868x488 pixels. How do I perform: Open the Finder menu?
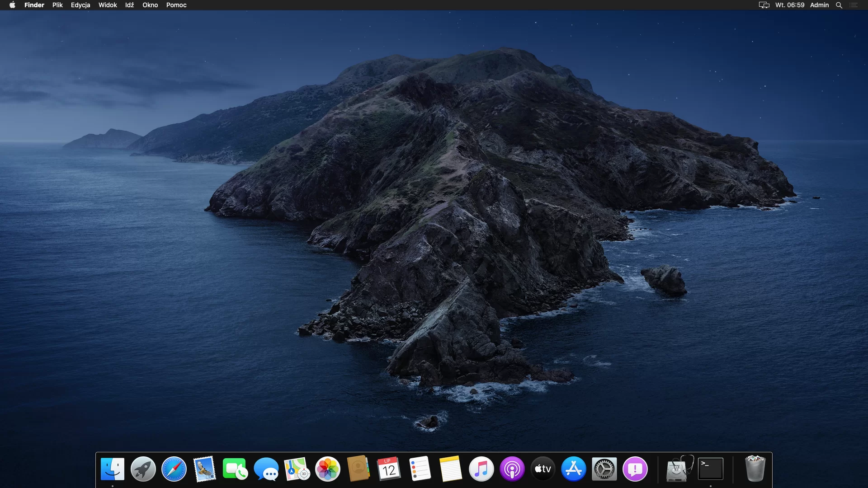pyautogui.click(x=34, y=5)
